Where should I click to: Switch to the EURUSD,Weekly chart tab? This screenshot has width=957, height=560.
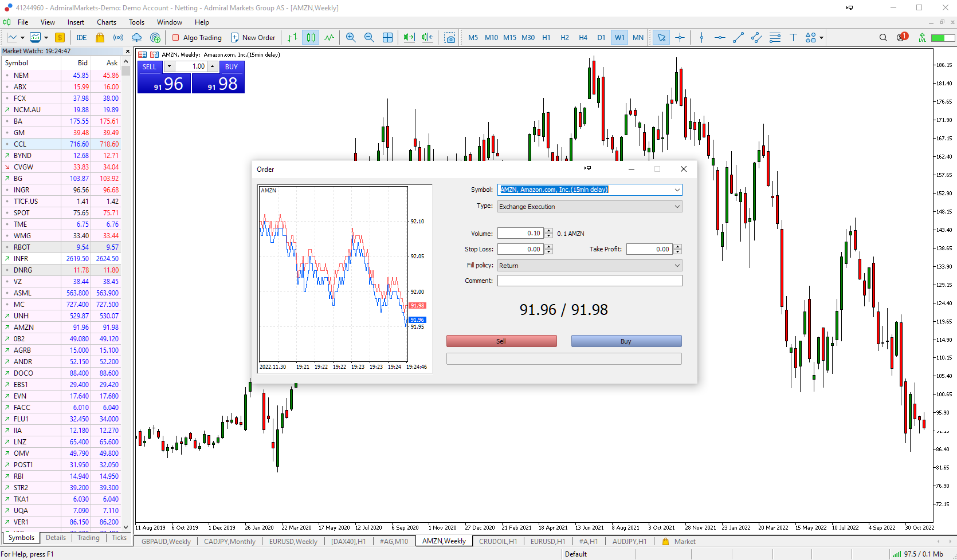(x=293, y=542)
